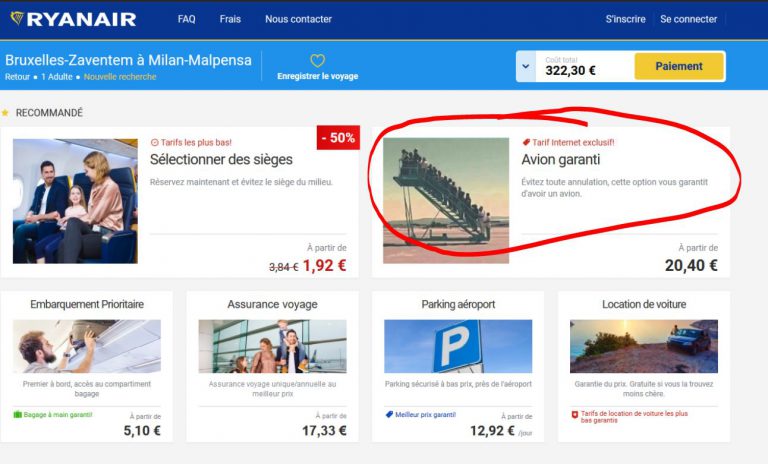Click the green baggage icon under Embarquement Prioritaire
Viewport: 768px width, 464px height.
point(18,415)
